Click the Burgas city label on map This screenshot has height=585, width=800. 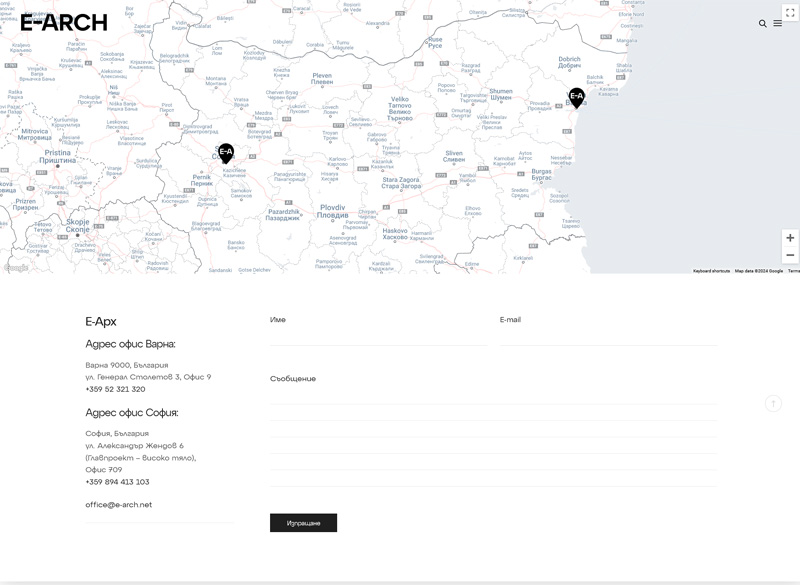(x=541, y=174)
